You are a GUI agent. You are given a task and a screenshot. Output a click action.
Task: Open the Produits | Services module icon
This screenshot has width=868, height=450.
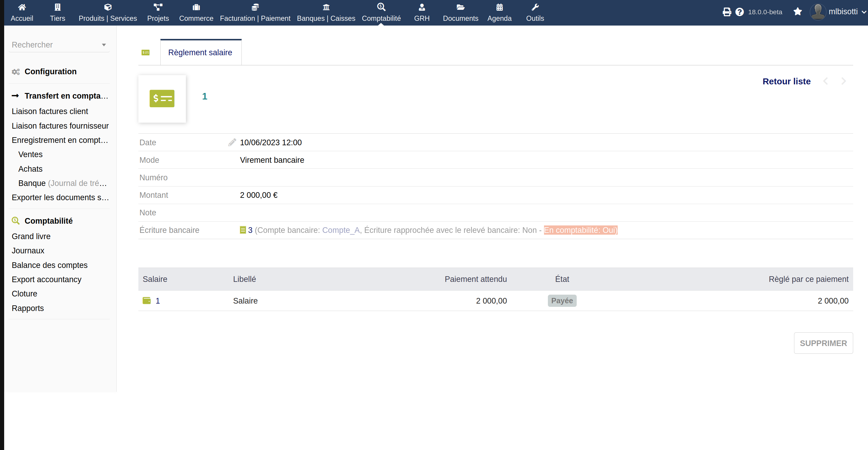pos(107,7)
